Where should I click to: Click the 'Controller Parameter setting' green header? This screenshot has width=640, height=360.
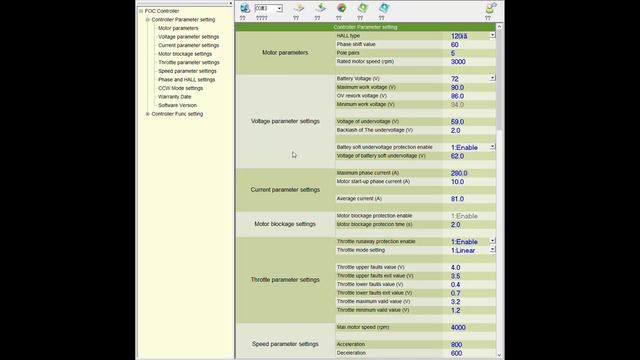365,27
